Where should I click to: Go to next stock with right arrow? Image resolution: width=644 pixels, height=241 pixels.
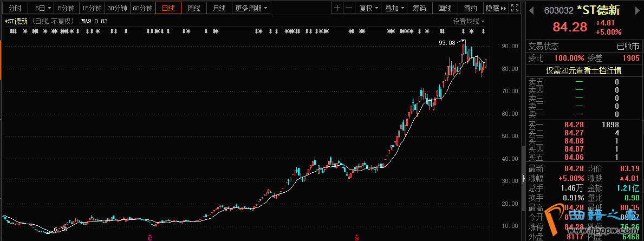tap(637, 10)
